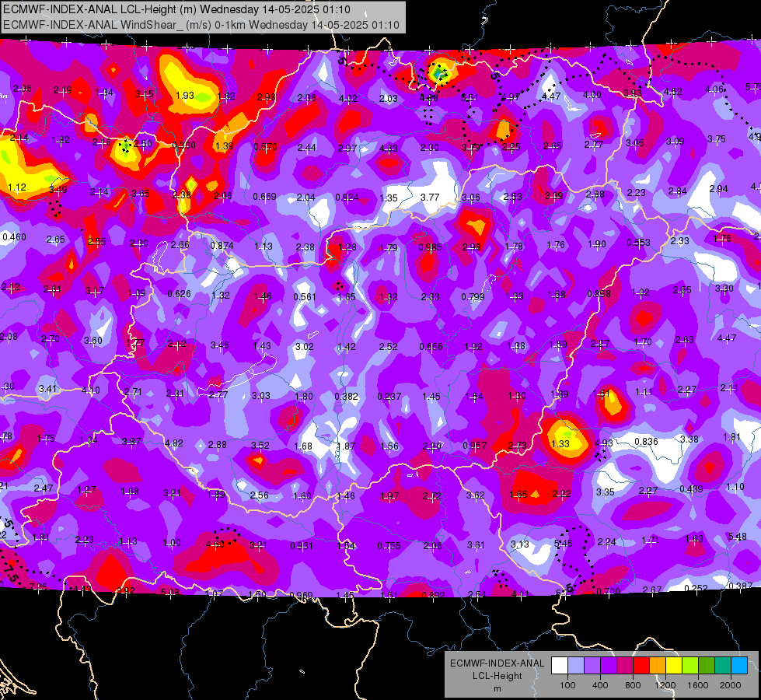This screenshot has width=761, height=700.
Task: Click the yellow legend color swatch
Action: (x=674, y=665)
